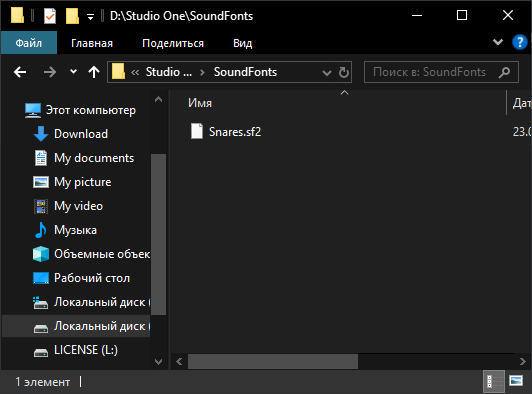Viewport: 532px width, 394px height.
Task: Switch to large thumbnails view layout
Action: click(516, 381)
